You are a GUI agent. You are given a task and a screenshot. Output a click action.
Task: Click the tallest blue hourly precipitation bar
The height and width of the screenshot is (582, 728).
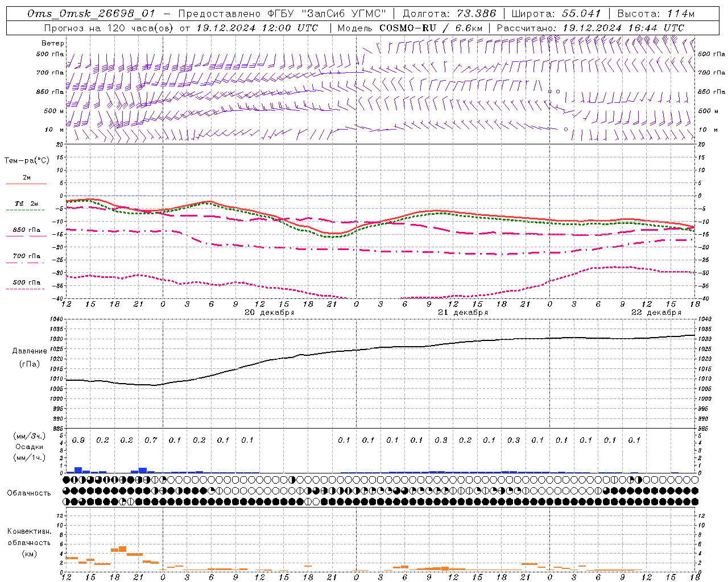coord(78,470)
